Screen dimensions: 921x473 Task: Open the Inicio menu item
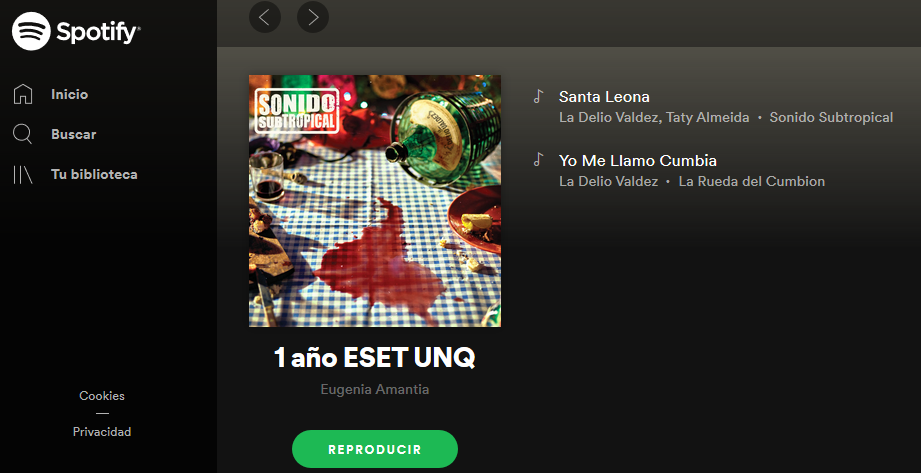coord(69,94)
